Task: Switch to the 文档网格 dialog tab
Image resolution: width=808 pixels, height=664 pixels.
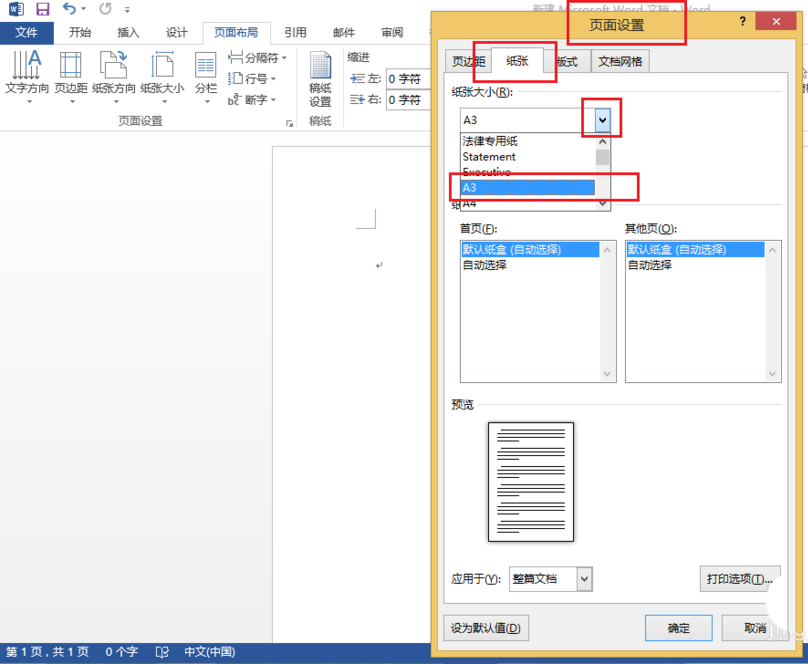Action: 620,62
